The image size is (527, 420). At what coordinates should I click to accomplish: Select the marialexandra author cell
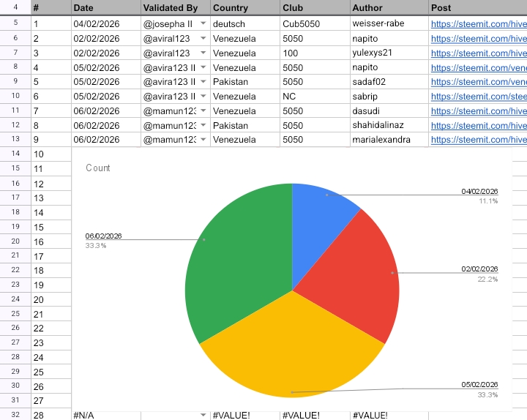pos(389,140)
